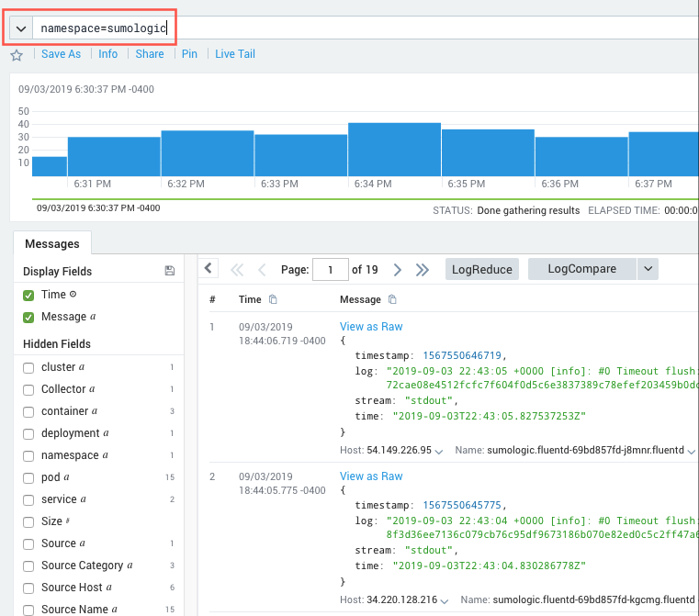699x616 pixels.
Task: Open the LogCompare dropdown arrow
Action: click(648, 269)
